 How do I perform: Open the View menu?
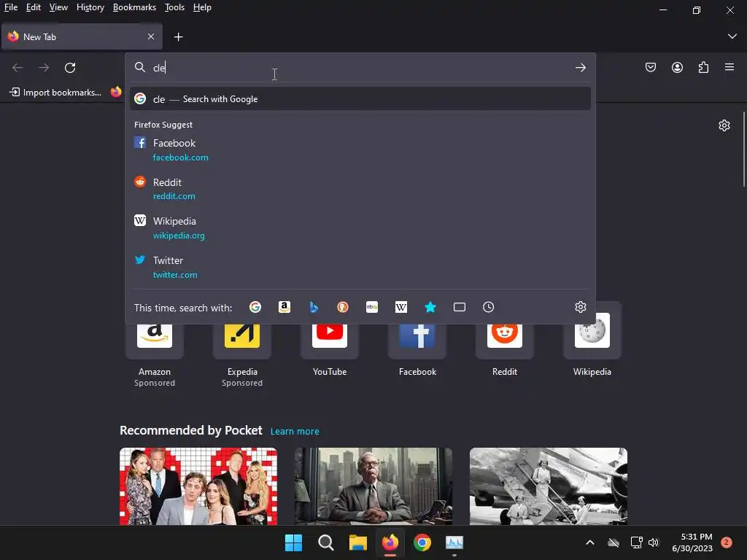[x=58, y=7]
